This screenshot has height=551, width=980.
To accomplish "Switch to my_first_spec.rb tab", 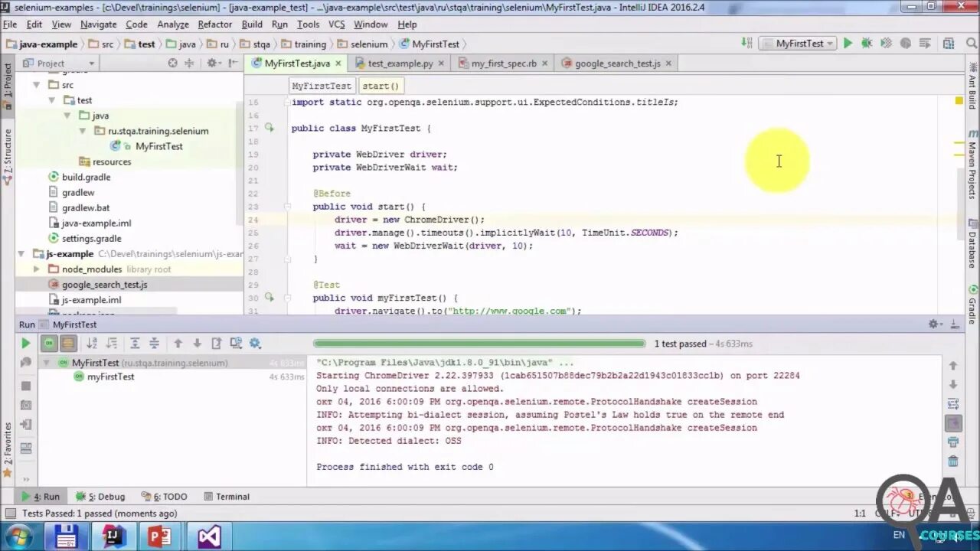I will pos(504,64).
